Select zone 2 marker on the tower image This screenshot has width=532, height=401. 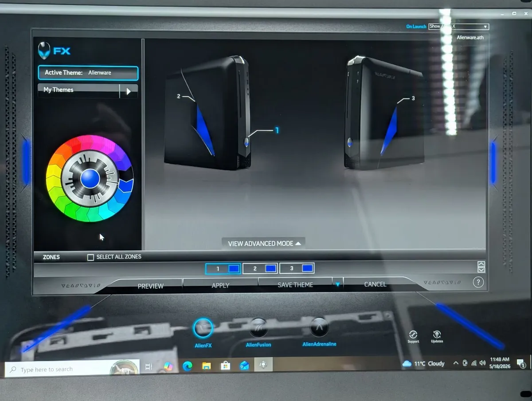coord(179,96)
